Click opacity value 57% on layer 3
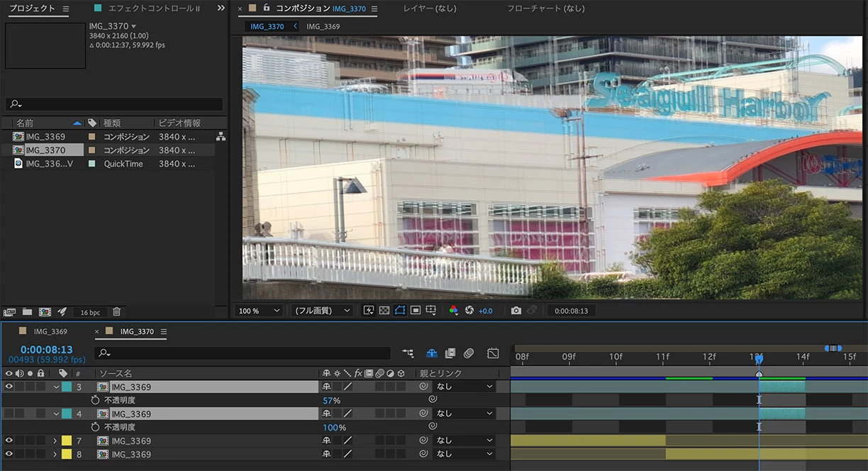The height and width of the screenshot is (471, 868). pos(331,401)
